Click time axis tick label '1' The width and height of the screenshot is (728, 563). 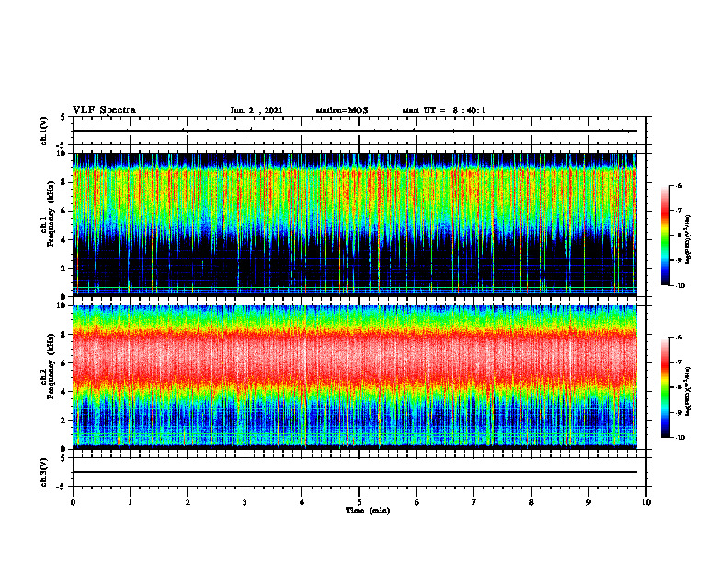coord(130,502)
